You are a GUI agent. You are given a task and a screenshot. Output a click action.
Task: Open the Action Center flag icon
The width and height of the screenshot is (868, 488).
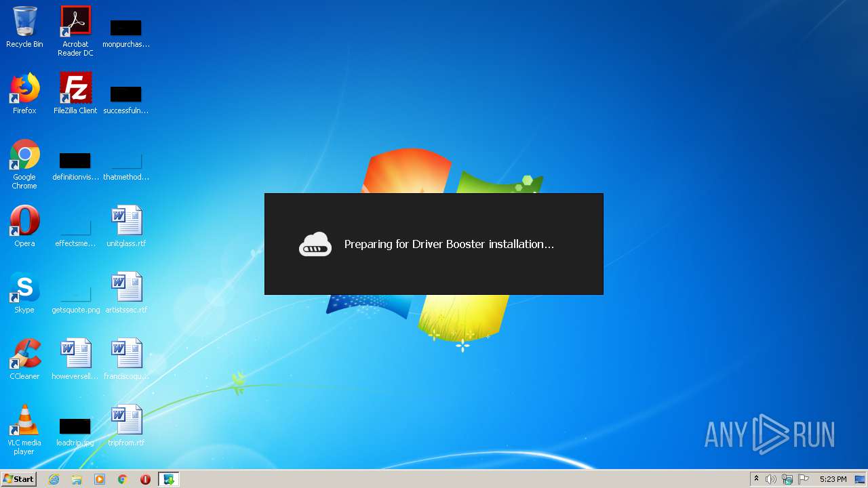(804, 479)
